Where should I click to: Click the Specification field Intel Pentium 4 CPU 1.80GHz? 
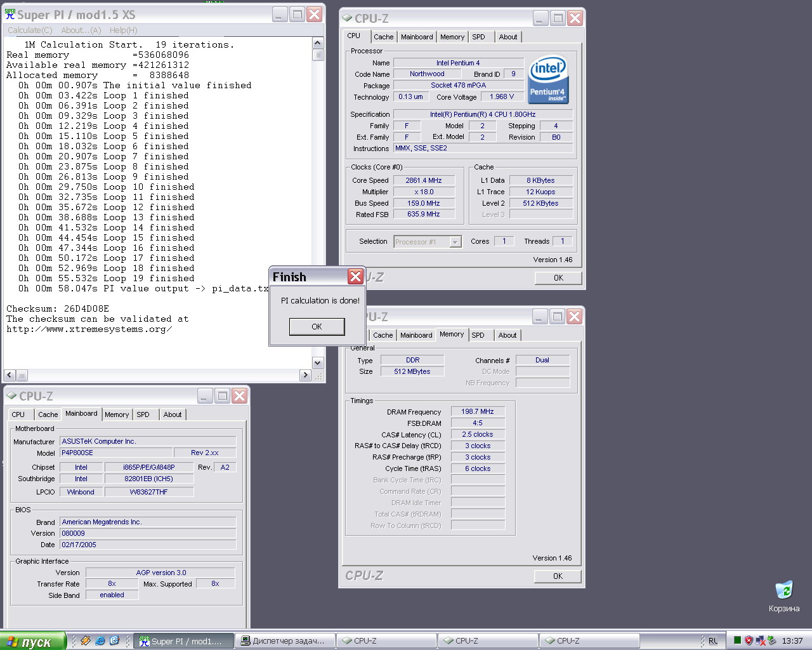point(483,114)
